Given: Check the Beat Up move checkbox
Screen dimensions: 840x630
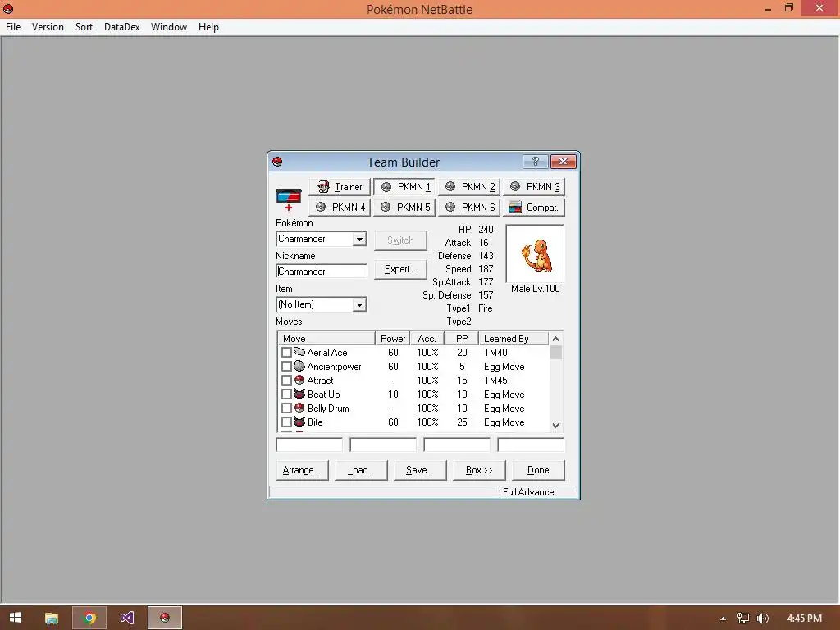Looking at the screenshot, I should [x=286, y=395].
